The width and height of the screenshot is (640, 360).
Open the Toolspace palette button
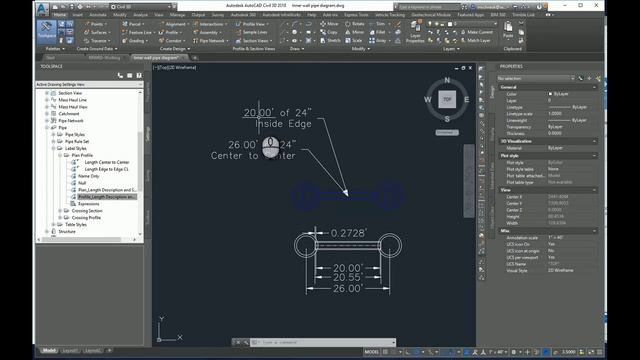47,31
